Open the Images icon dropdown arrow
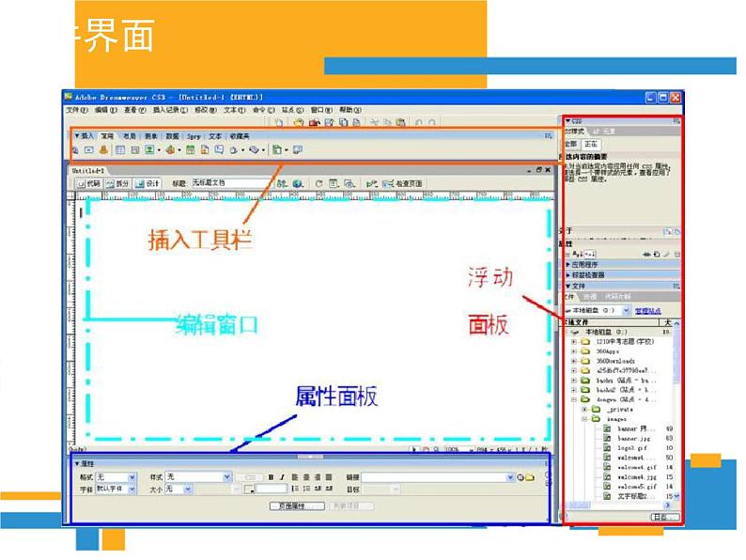The width and height of the screenshot is (746, 560). coord(159,150)
